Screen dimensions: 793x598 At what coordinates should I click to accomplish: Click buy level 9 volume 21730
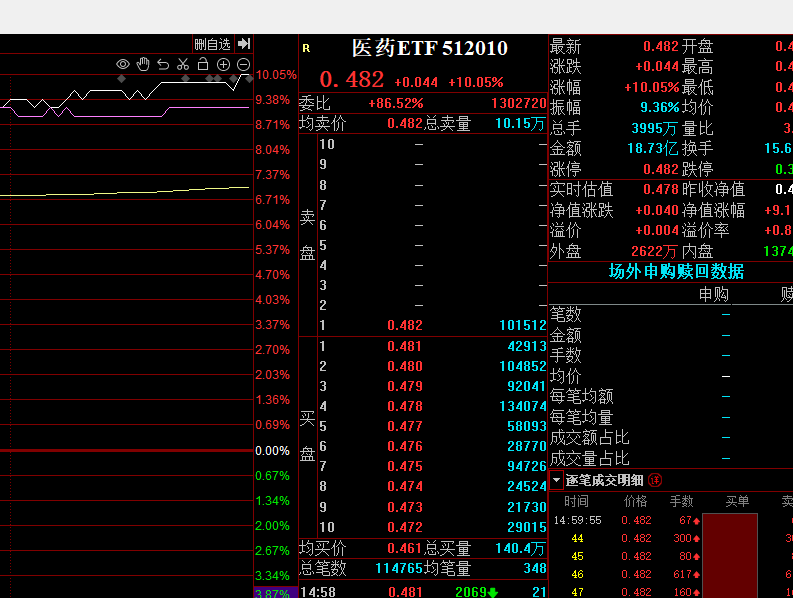526,507
